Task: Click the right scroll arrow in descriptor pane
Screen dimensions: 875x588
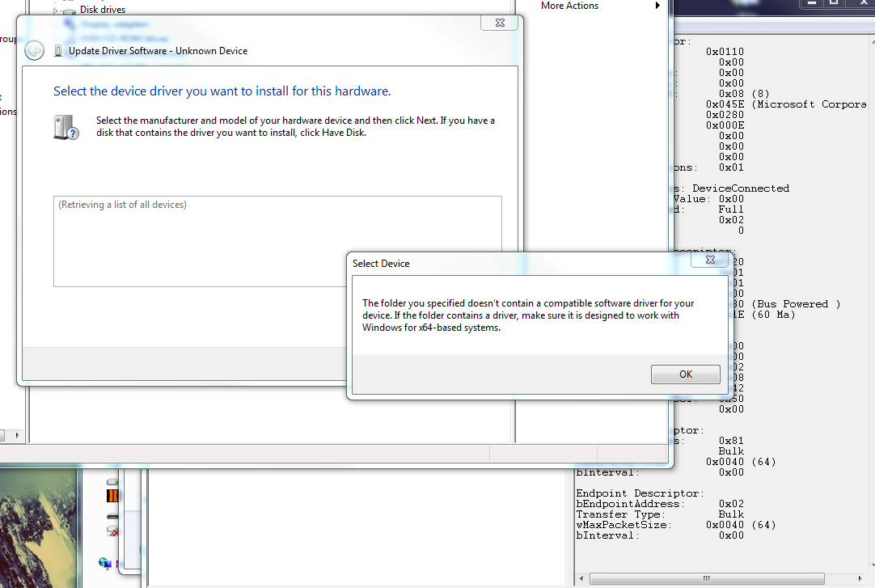Action: coord(860,578)
